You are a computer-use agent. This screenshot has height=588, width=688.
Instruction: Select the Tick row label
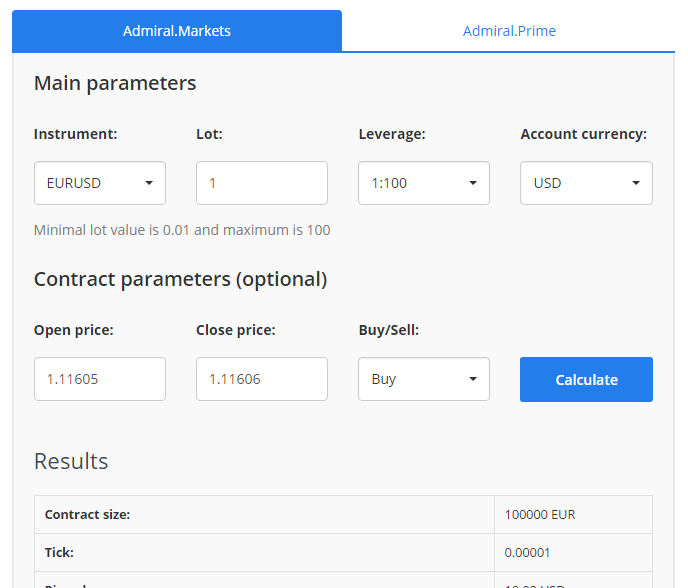[58, 552]
